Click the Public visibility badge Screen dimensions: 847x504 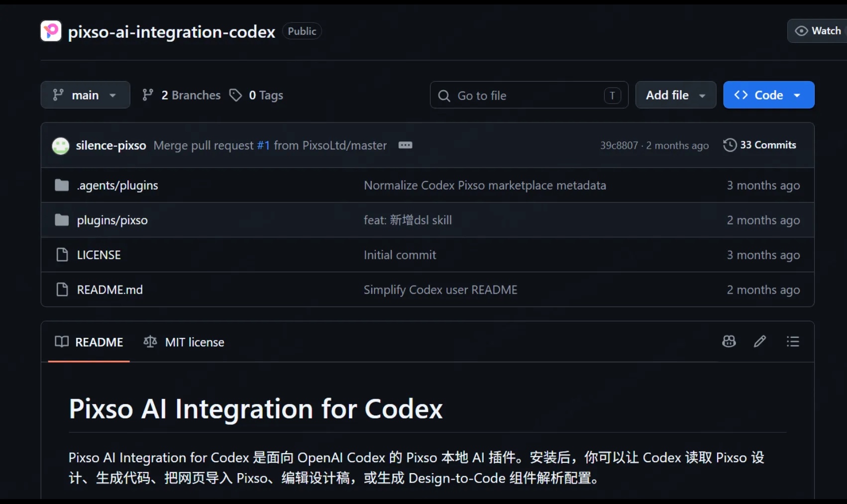pos(302,31)
